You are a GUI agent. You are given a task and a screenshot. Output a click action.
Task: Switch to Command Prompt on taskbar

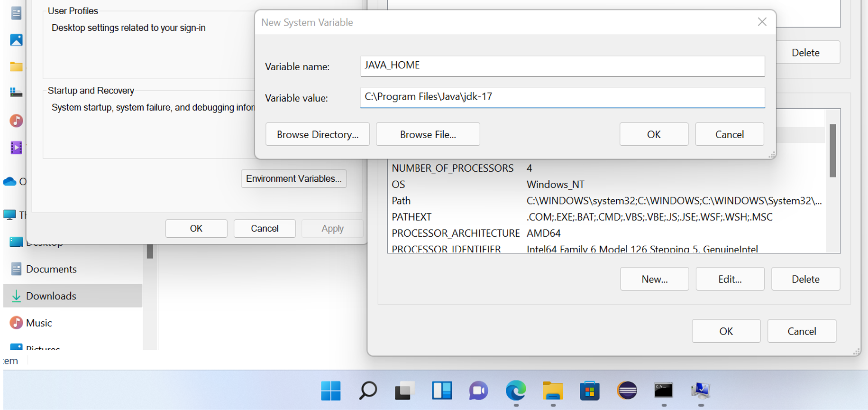click(663, 391)
